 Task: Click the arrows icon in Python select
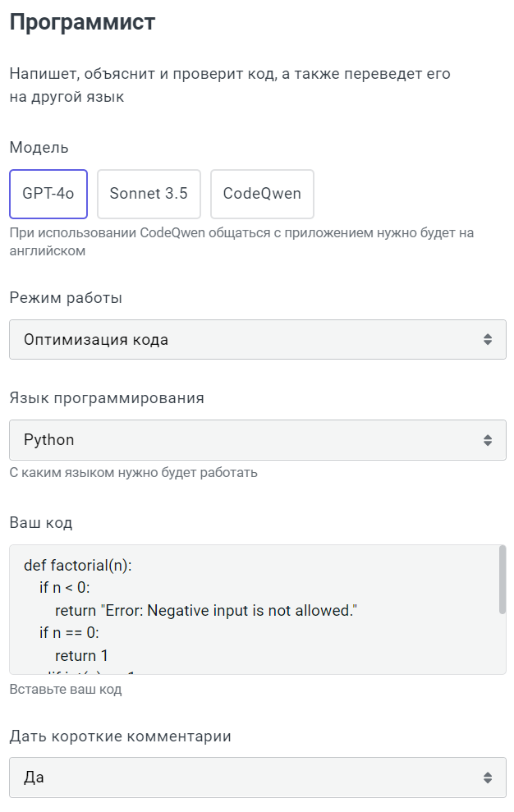click(488, 440)
